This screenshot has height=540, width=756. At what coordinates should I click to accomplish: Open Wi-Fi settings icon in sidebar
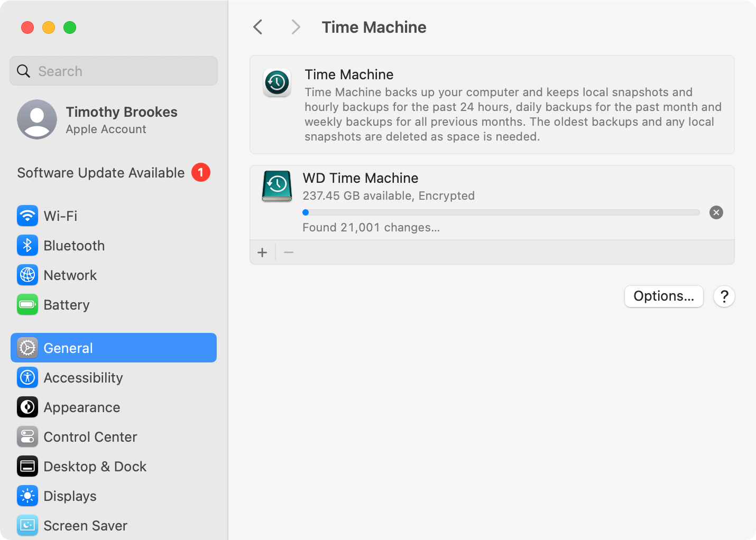[27, 216]
